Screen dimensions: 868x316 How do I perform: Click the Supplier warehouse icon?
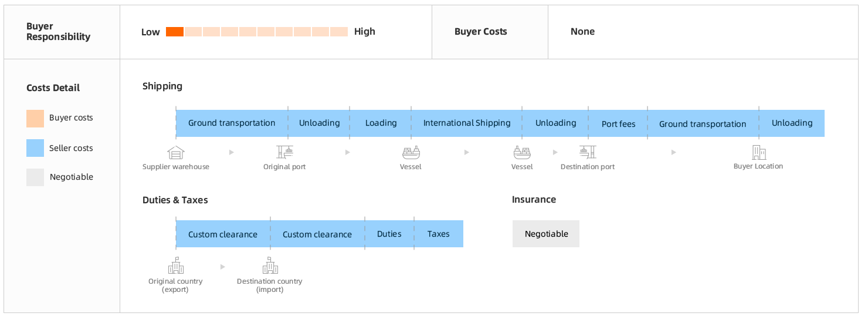(175, 153)
